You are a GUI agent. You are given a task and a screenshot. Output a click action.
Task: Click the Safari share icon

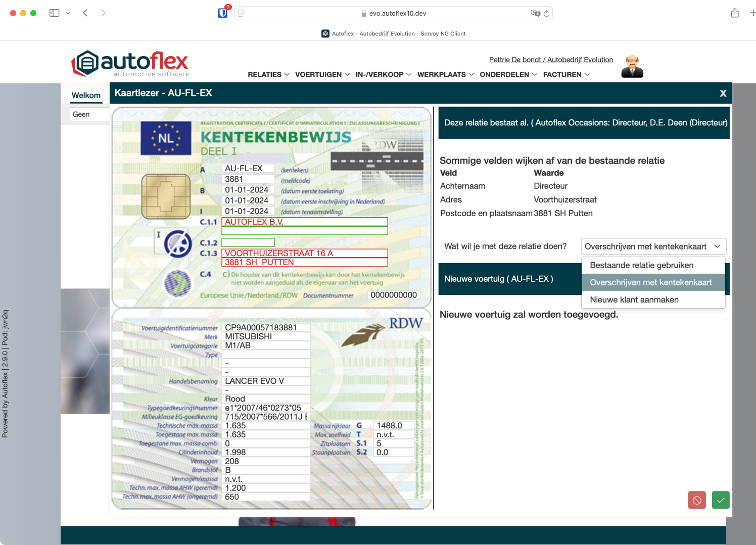click(734, 13)
